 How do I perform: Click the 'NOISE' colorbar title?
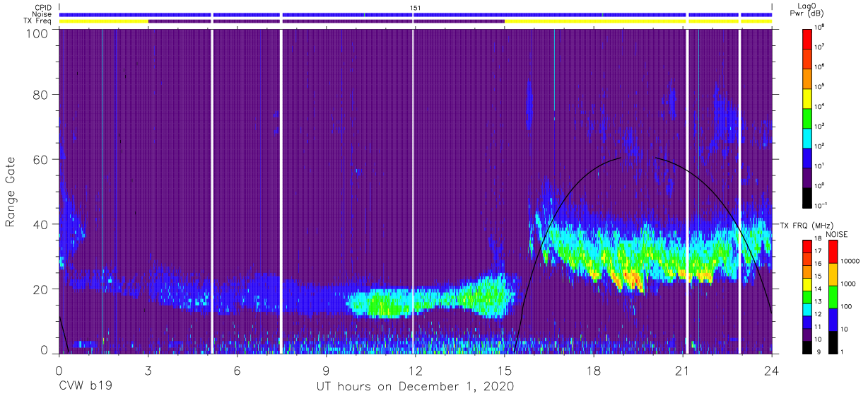[836, 234]
